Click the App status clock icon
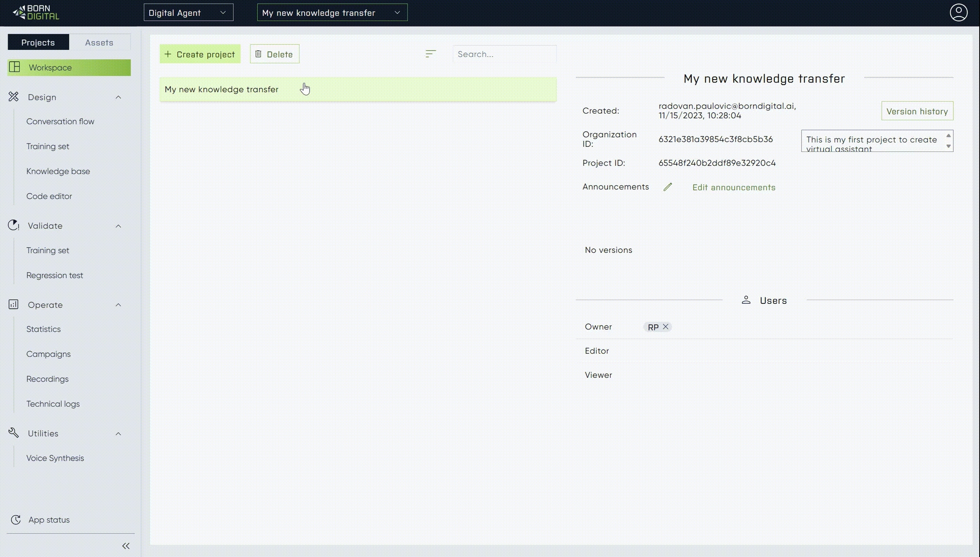The width and height of the screenshot is (980, 557). 16,520
